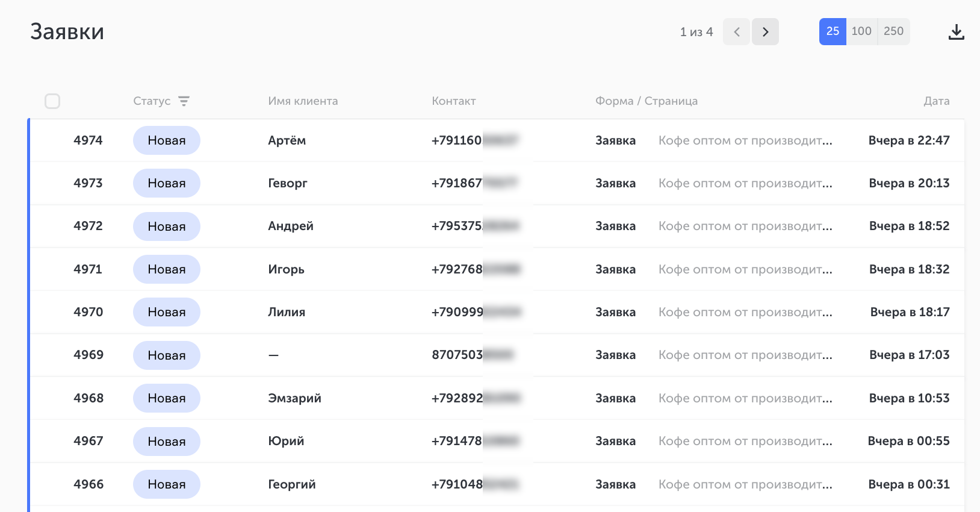
Task: Click the Дата column header
Action: pyautogui.click(x=936, y=101)
